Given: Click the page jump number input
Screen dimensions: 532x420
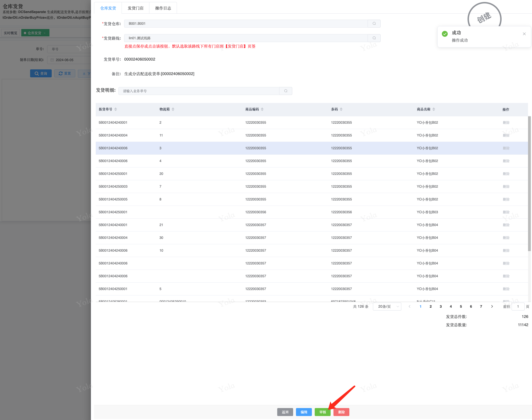Looking at the screenshot, I should click(x=518, y=307).
